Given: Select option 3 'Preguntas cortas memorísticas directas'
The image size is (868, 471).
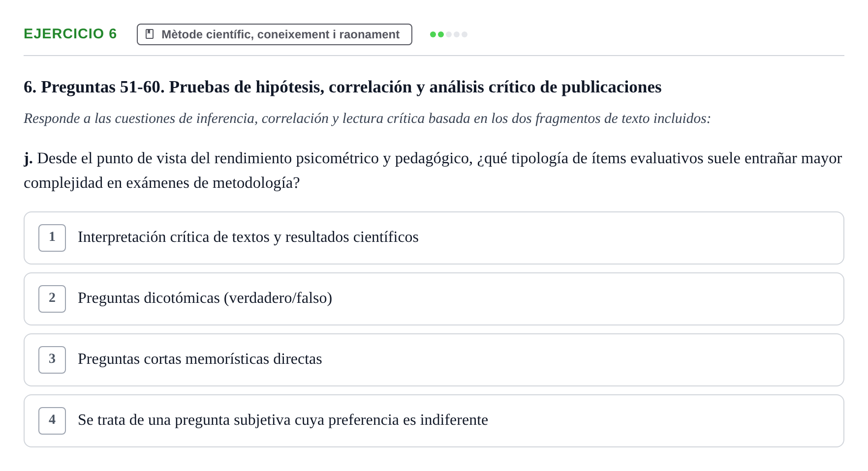Looking at the screenshot, I should click(x=434, y=360).
